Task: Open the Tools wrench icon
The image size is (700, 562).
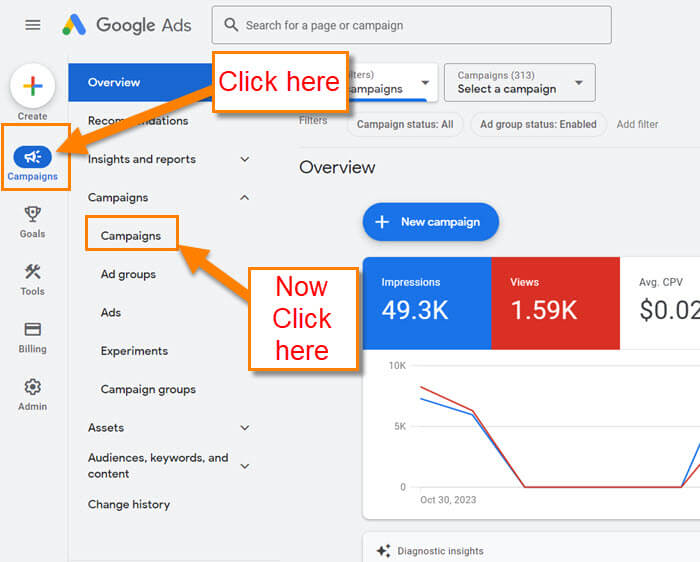Action: (x=33, y=271)
